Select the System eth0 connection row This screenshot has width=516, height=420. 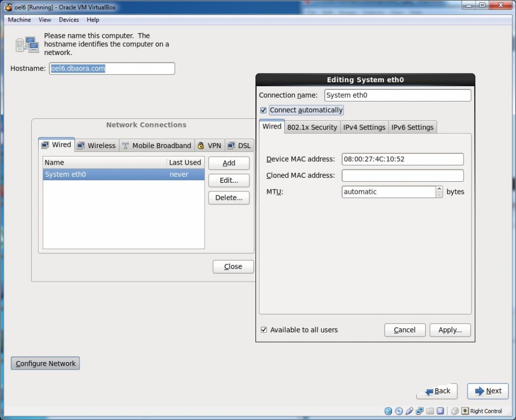tap(124, 174)
